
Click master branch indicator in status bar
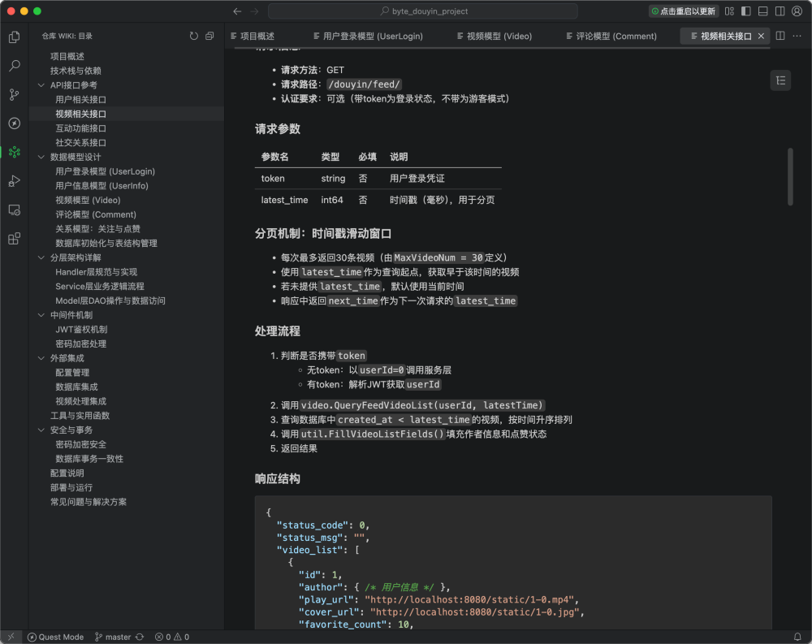coord(114,637)
